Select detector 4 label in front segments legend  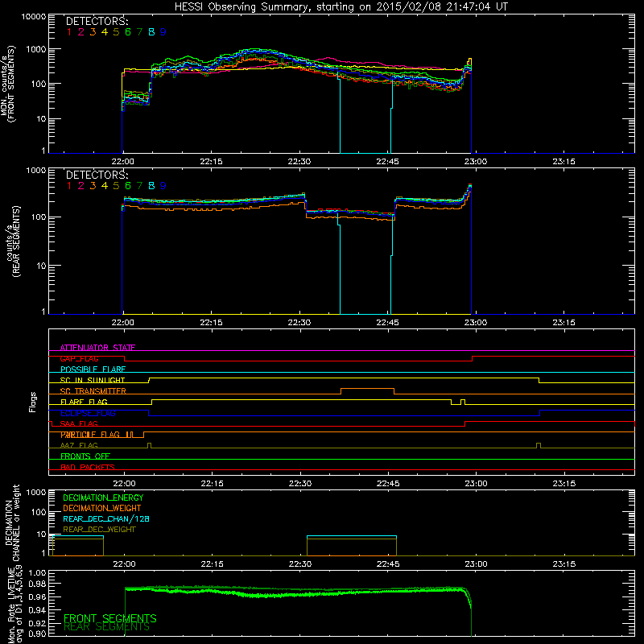coord(105,32)
